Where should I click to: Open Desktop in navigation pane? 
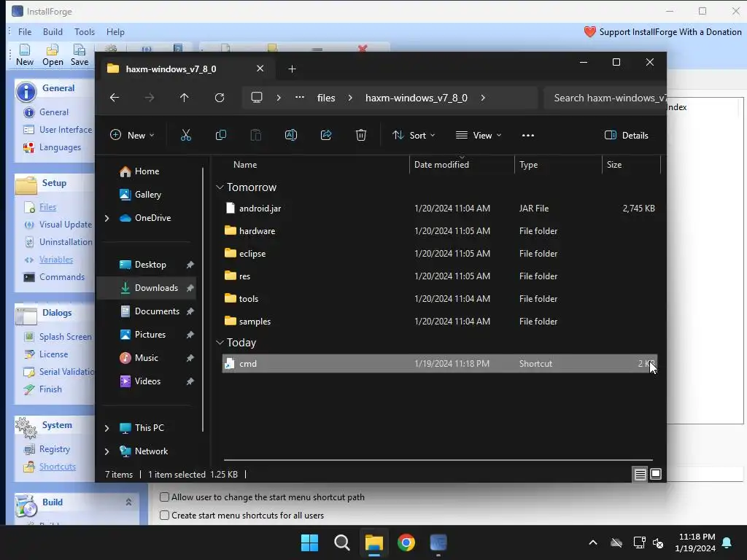coord(146,264)
